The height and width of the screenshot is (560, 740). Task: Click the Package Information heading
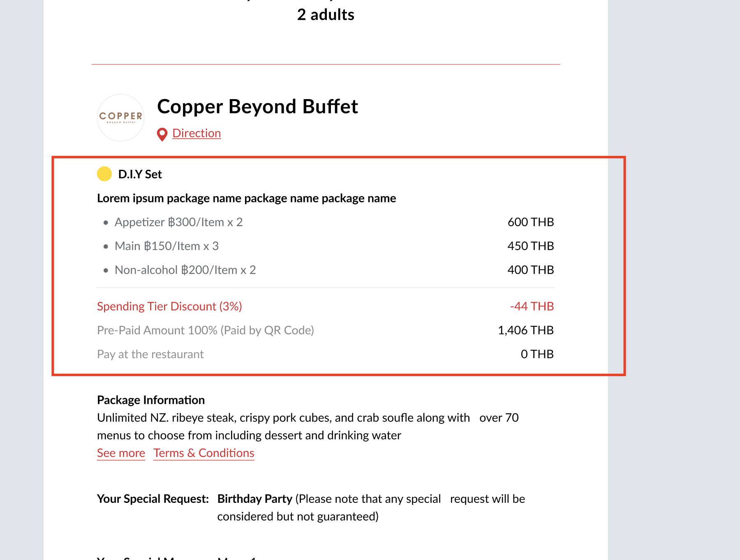pos(151,400)
